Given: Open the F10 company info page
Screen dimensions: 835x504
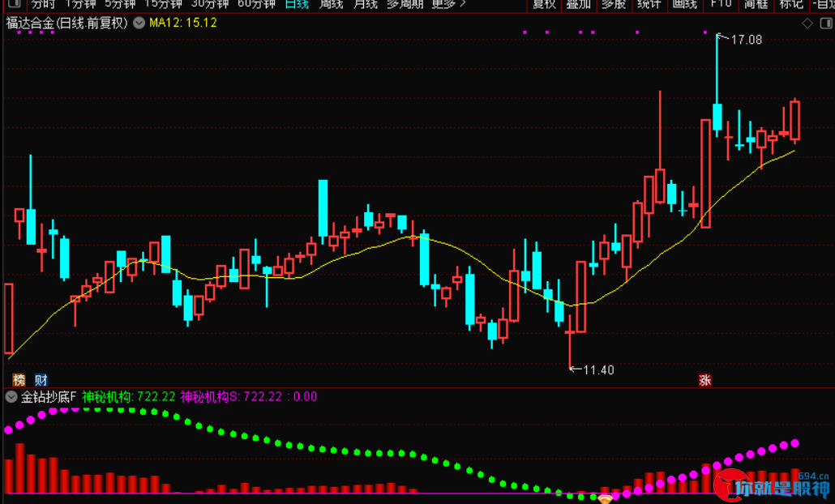Looking at the screenshot, I should pos(721,4).
